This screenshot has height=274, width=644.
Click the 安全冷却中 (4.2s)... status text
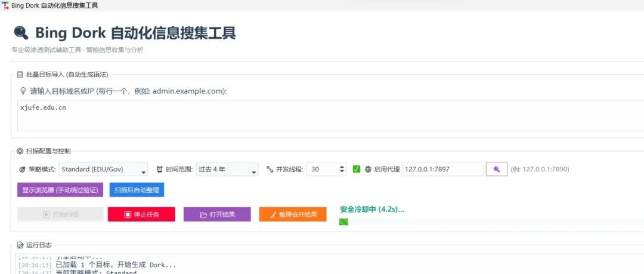[372, 209]
